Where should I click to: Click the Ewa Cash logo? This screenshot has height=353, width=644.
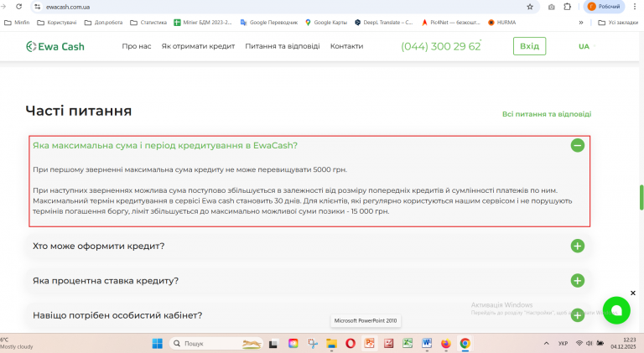click(55, 46)
